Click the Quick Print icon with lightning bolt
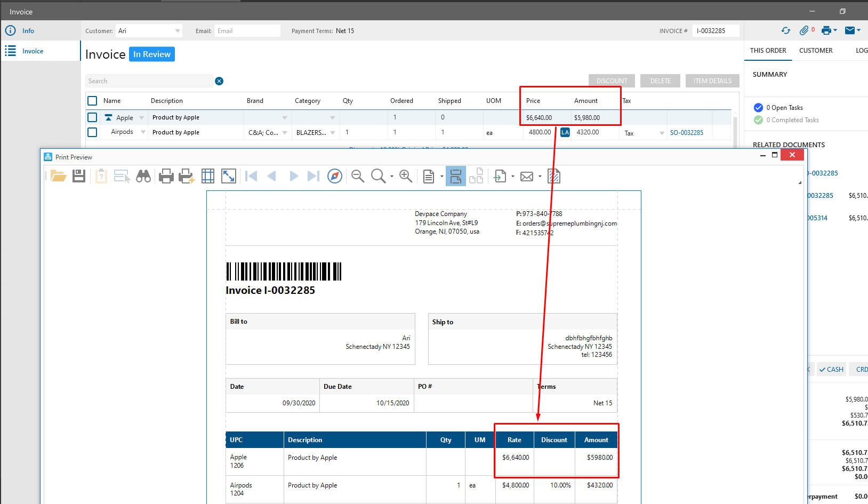The image size is (868, 504). (x=187, y=176)
